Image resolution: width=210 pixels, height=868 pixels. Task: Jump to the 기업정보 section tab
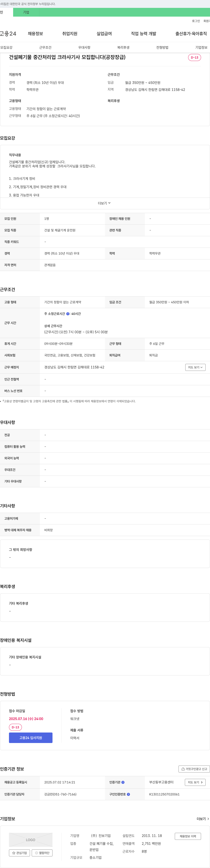pyautogui.click(x=201, y=47)
